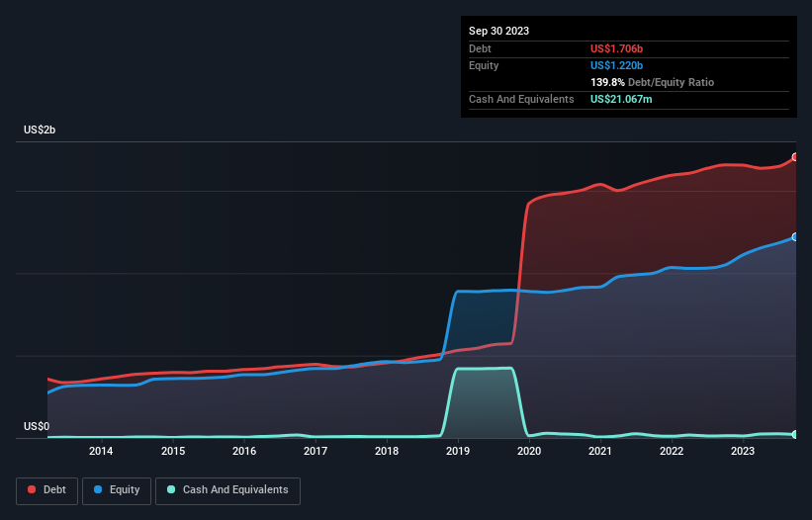The height and width of the screenshot is (520, 812).
Task: Click the 2018 axis label
Action: point(387,451)
